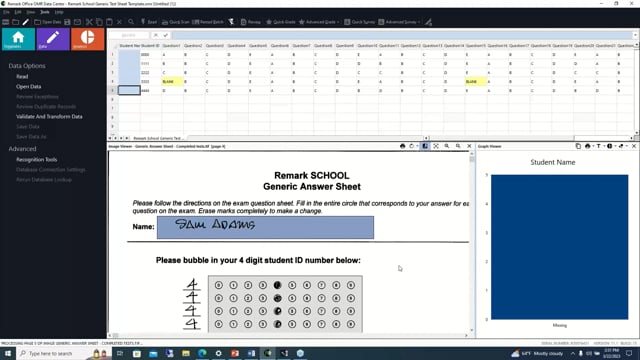This screenshot has height=360, width=640.
Task: Click the delete X icon in toolbar
Action: point(120,22)
